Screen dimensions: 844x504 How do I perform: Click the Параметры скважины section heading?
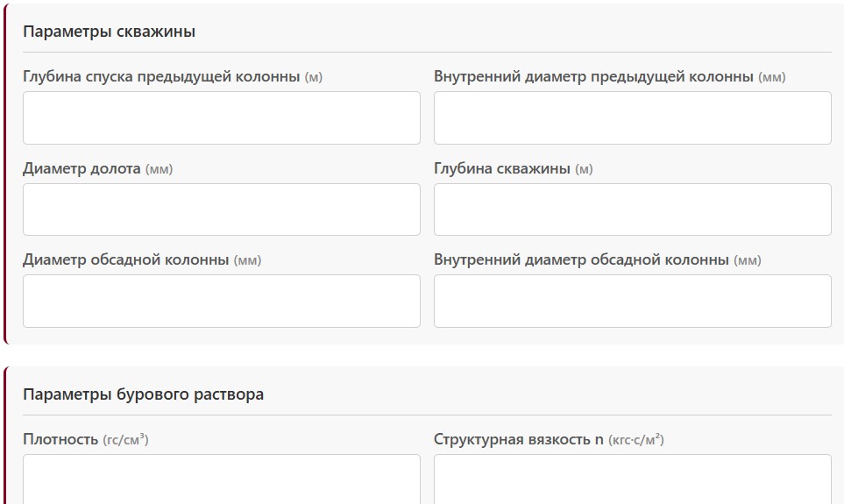(109, 32)
